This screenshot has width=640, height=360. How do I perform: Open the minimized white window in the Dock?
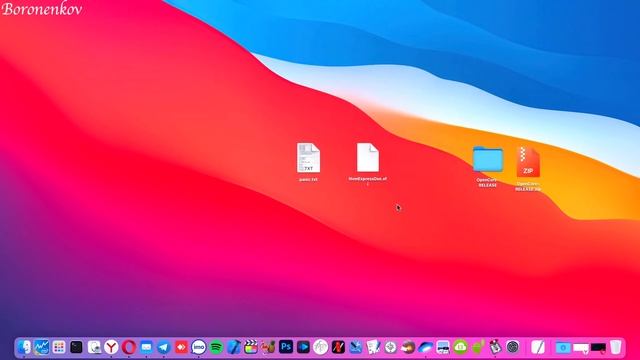coord(580,348)
